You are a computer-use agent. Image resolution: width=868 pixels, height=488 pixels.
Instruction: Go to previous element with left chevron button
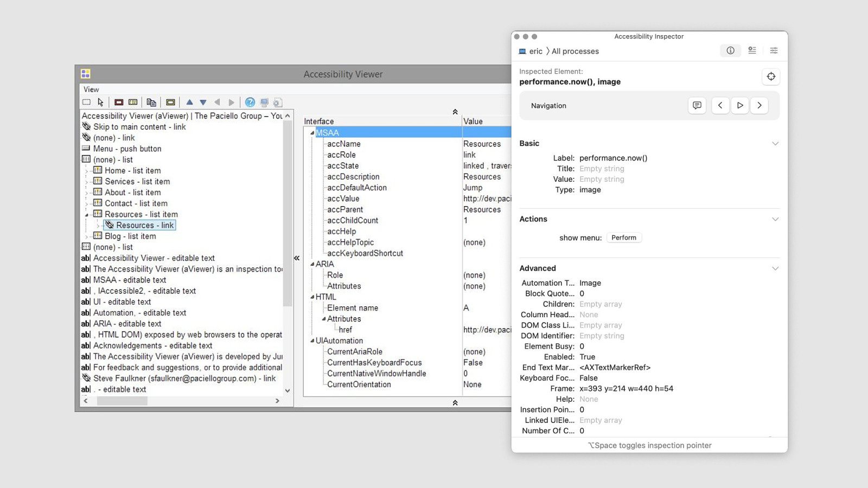(720, 105)
